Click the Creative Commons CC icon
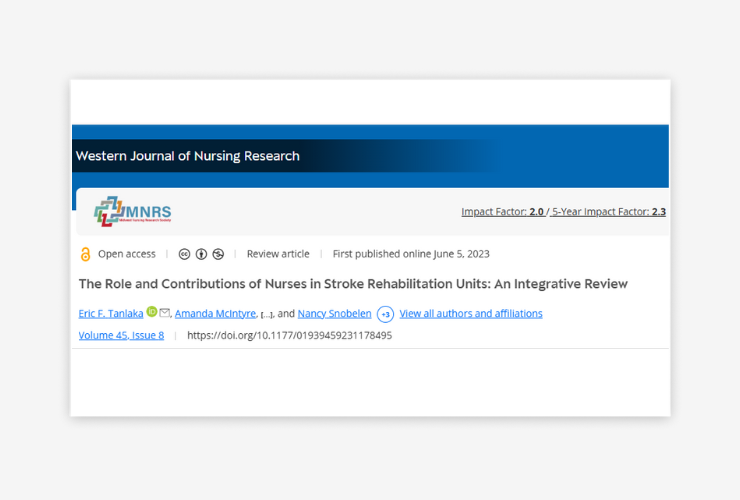This screenshot has width=740, height=500. point(185,254)
